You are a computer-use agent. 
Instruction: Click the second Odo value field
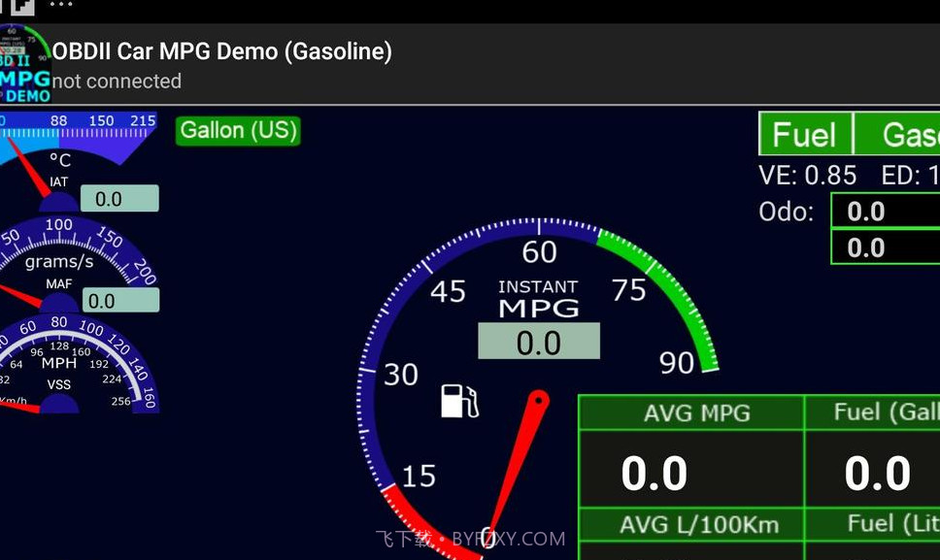coord(886,247)
